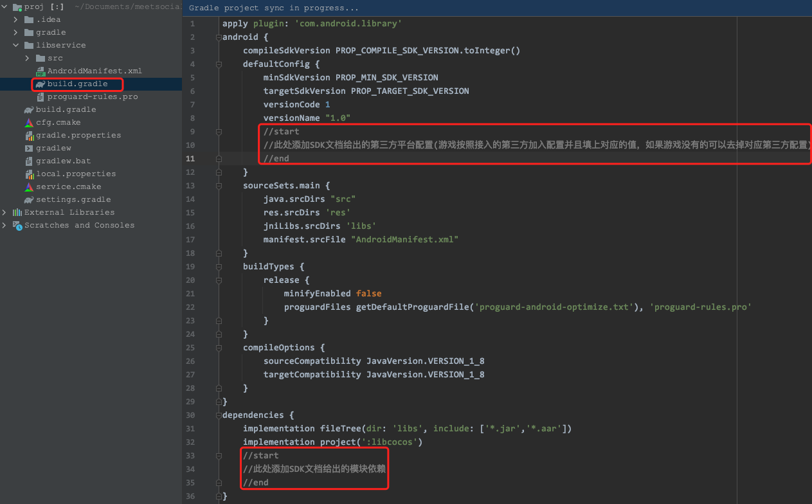Fold the release block
Image resolution: width=812 pixels, height=504 pixels.
point(219,280)
